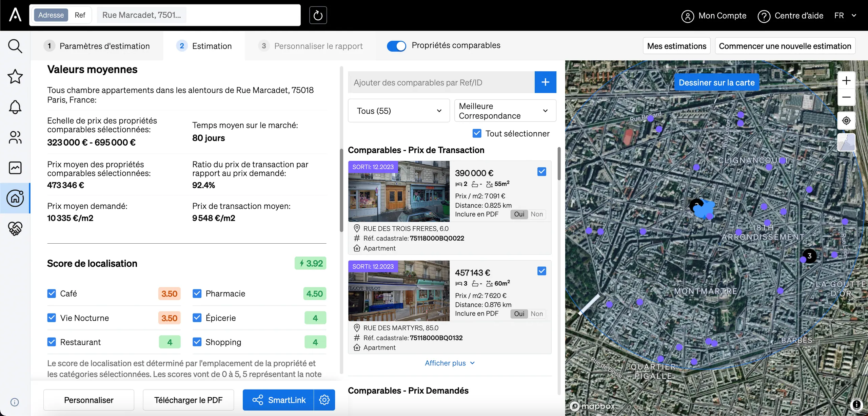Click Mes estimations button
Image resolution: width=868 pixels, height=416 pixels.
coord(676,46)
